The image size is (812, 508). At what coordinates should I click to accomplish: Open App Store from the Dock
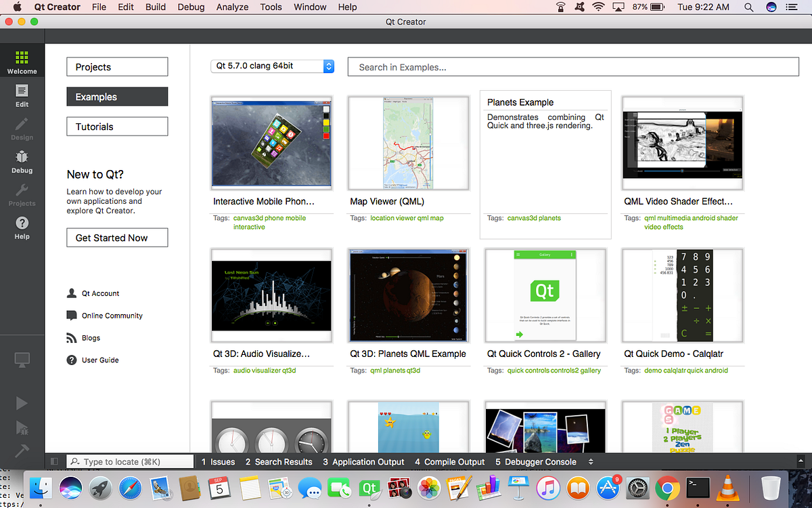[x=608, y=488]
